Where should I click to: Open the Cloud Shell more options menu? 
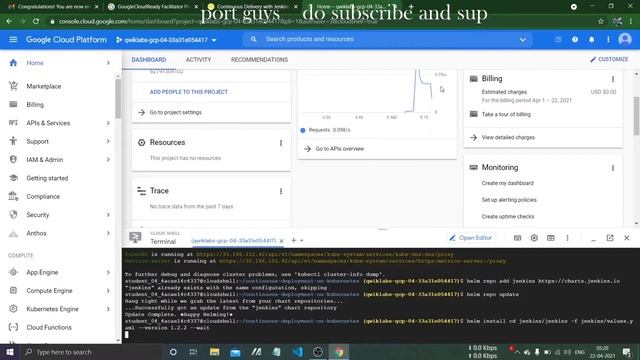click(567, 238)
